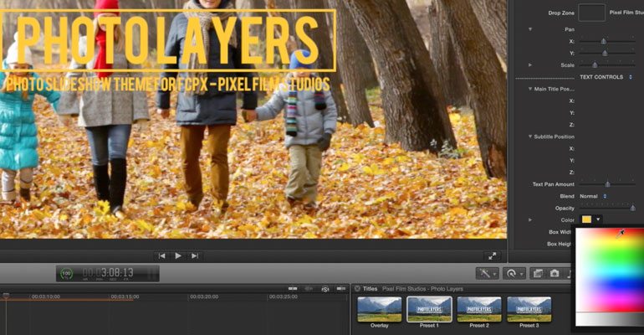
Task: Show the Music and Sound browser
Action: click(569, 273)
